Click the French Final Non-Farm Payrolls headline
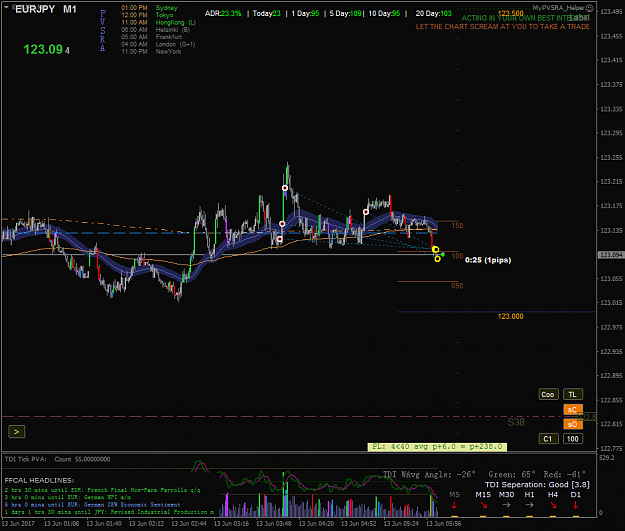 click(102, 490)
